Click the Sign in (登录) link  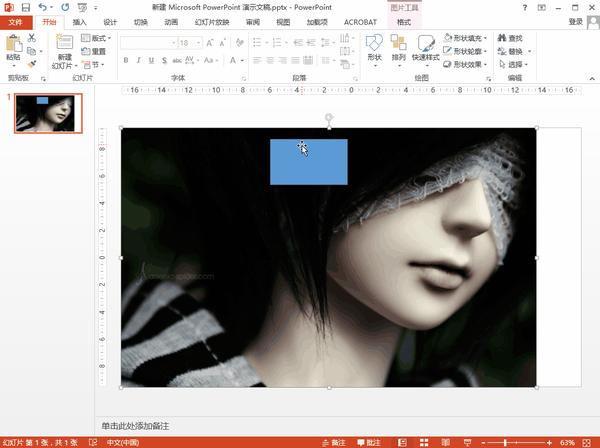point(576,22)
